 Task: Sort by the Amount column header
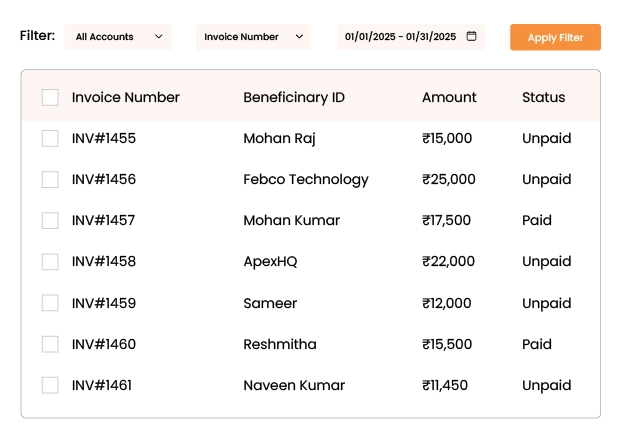(449, 97)
